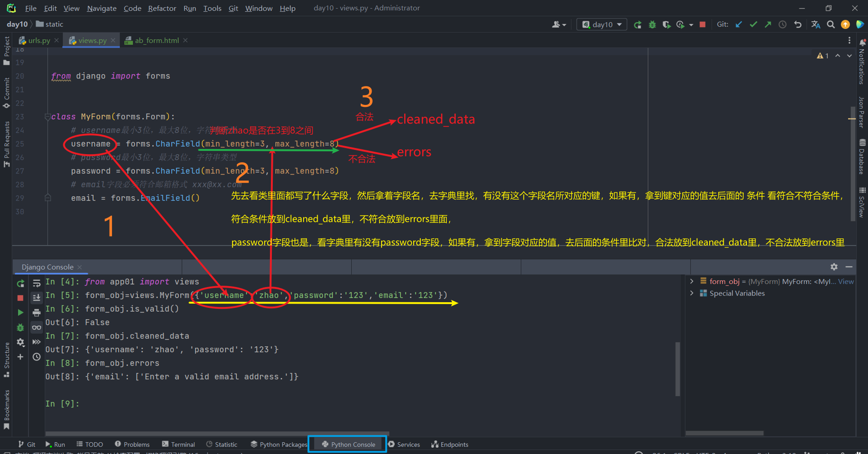Toggle the Commit tool window
The height and width of the screenshot is (454, 868).
point(7,92)
